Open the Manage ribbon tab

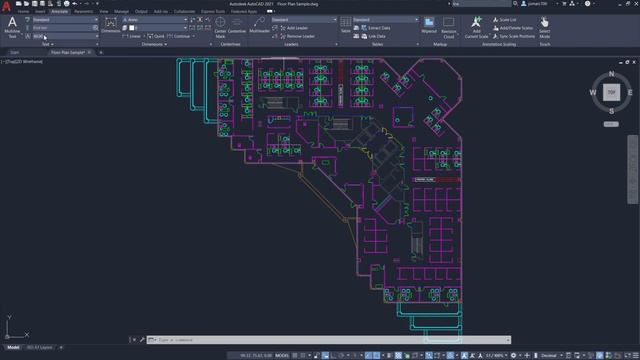click(121, 11)
